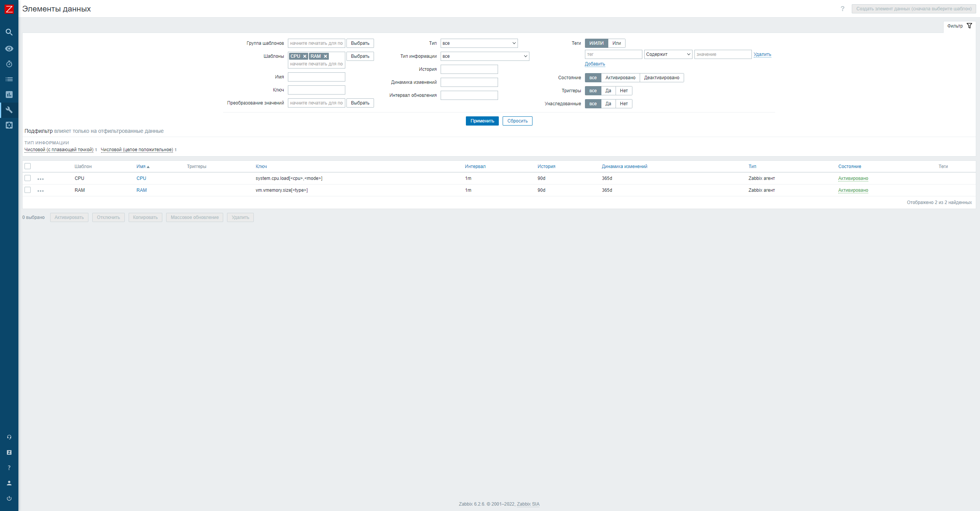Viewport: 980px width, 511px height.
Task: Click Выбрать next to Шаблоны
Action: click(360, 56)
